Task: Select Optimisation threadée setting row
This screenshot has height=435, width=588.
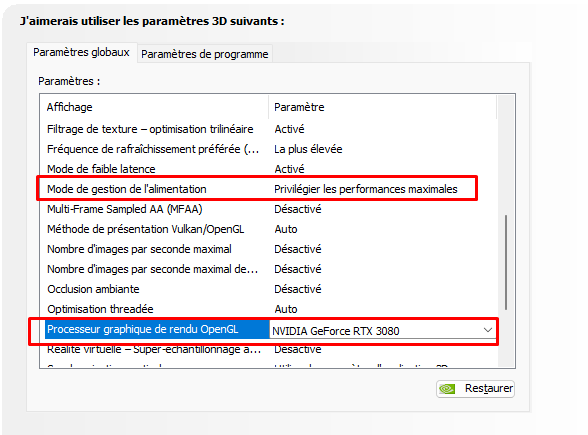Action: pyautogui.click(x=268, y=309)
